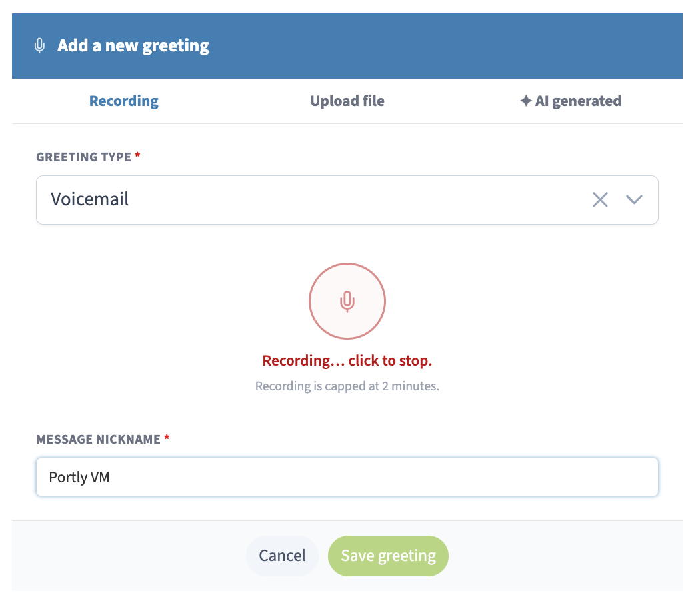This screenshot has width=700, height=605.
Task: Click the 'Recording… click to stop' text
Action: (x=347, y=360)
